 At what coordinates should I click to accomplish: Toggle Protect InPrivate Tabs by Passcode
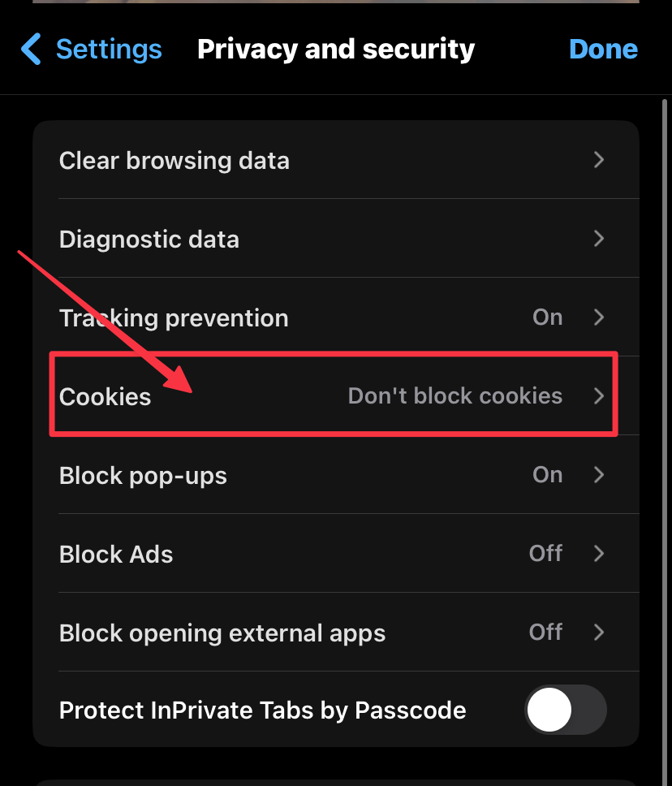click(x=566, y=710)
